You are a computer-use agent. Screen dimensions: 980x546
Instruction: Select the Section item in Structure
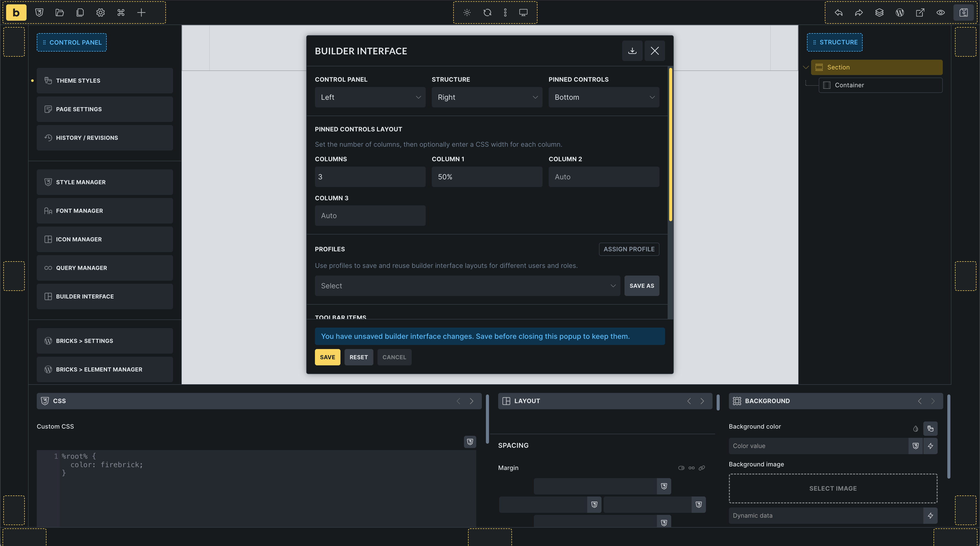point(877,67)
